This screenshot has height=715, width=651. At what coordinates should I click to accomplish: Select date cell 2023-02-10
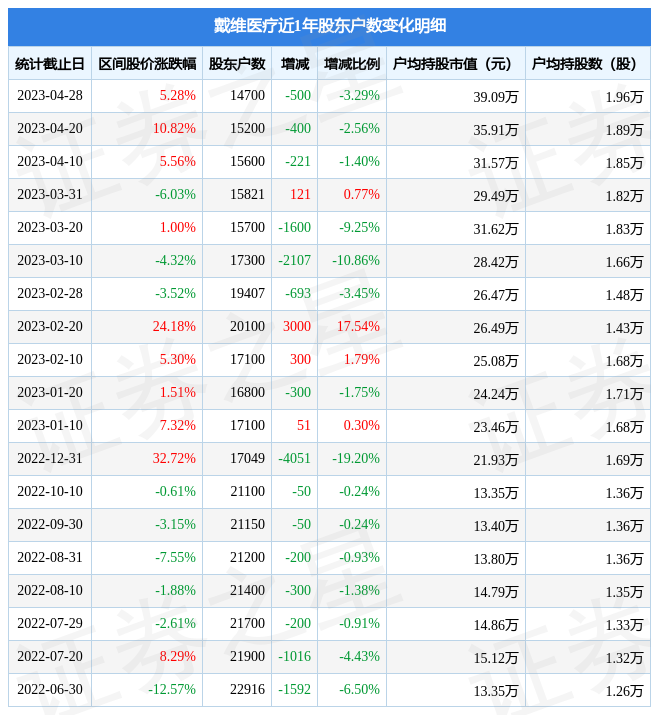click(50, 359)
